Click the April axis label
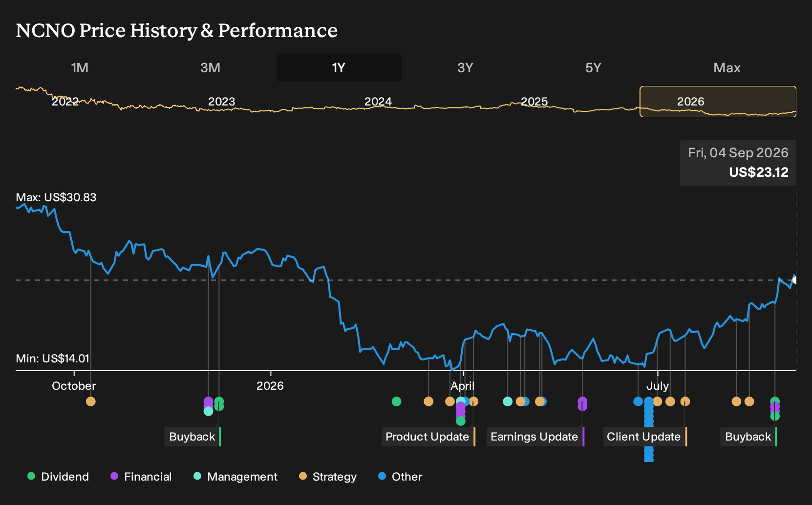The image size is (812, 505). pyautogui.click(x=463, y=386)
